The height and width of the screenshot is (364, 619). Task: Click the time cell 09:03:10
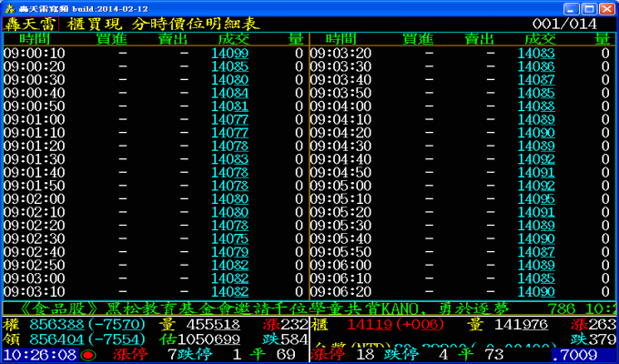click(x=35, y=292)
